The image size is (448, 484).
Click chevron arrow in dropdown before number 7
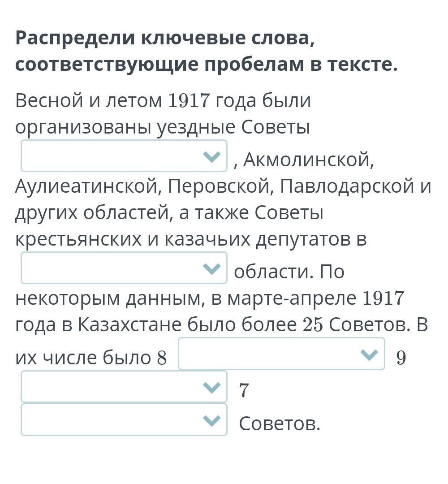pyautogui.click(x=212, y=387)
